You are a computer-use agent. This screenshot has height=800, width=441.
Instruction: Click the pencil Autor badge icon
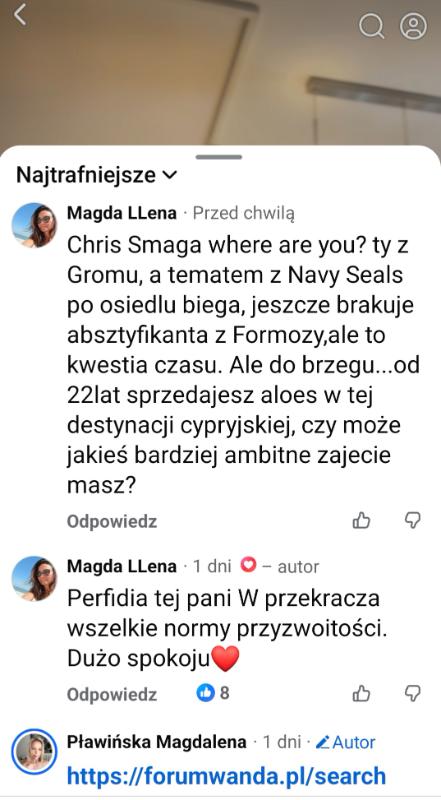tap(322, 742)
